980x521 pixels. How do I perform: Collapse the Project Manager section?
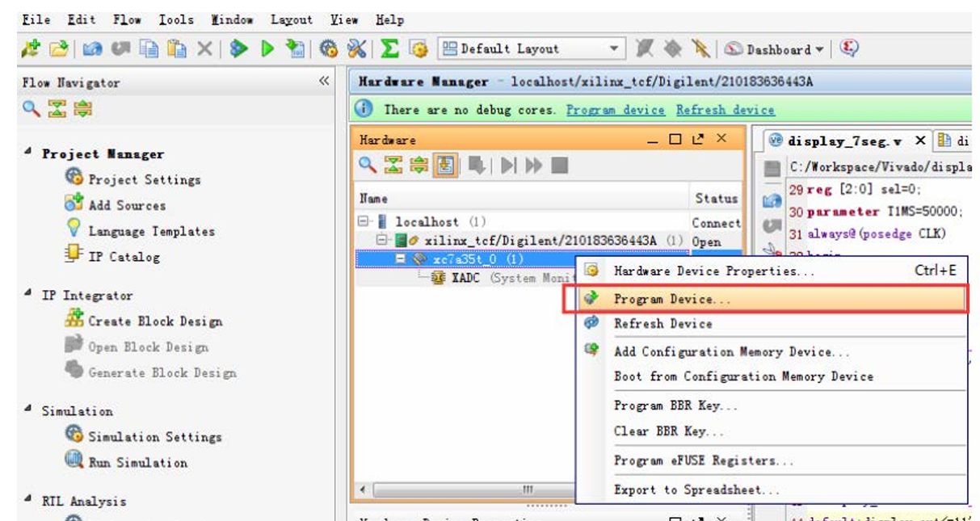tap(28, 153)
